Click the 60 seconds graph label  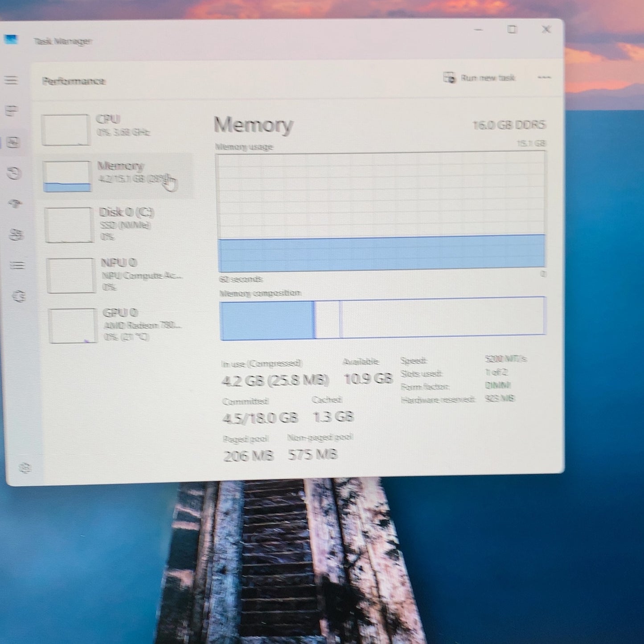(241, 279)
